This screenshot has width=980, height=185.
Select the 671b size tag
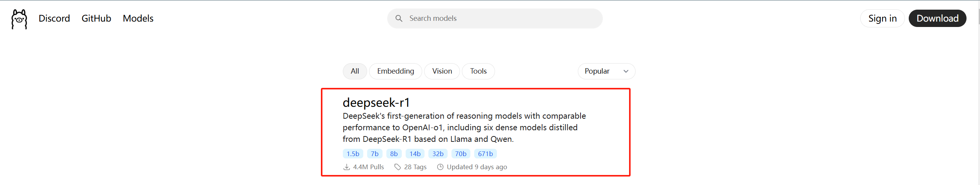click(x=485, y=154)
